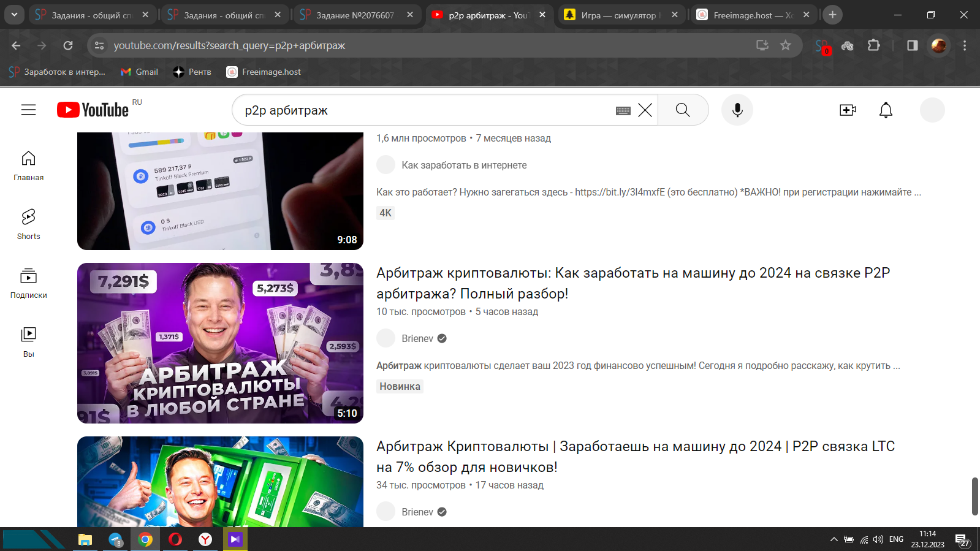The image size is (980, 551).
Task: Bookmark this page with star
Action: coord(785,45)
